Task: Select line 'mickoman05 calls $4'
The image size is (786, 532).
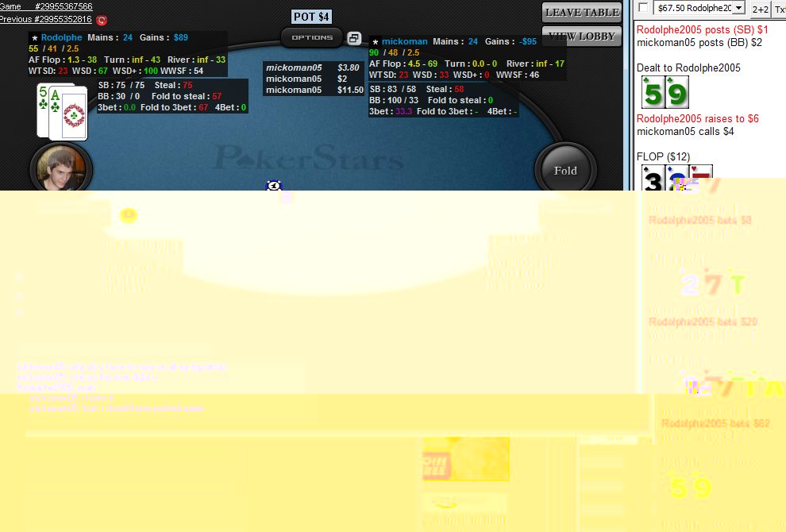Action: pos(685,131)
